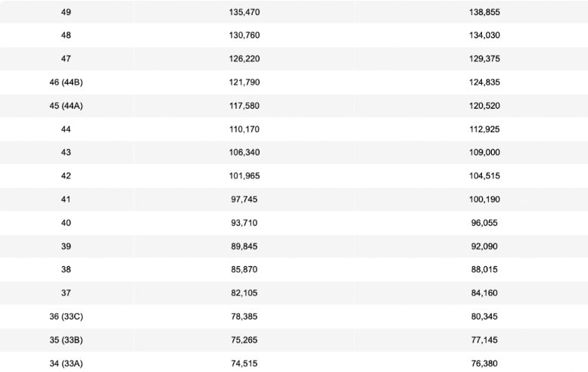588x372 pixels.
Task: Select the 76,380 cell
Action: 484,364
